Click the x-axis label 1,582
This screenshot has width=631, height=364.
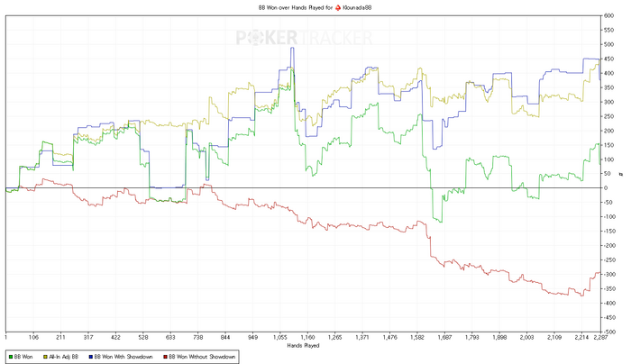(x=417, y=338)
